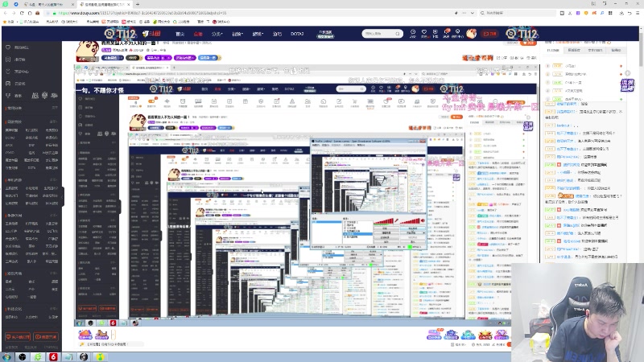Open the 首页 navigation item
Viewport: 644px width, 362px height.
pos(180,34)
